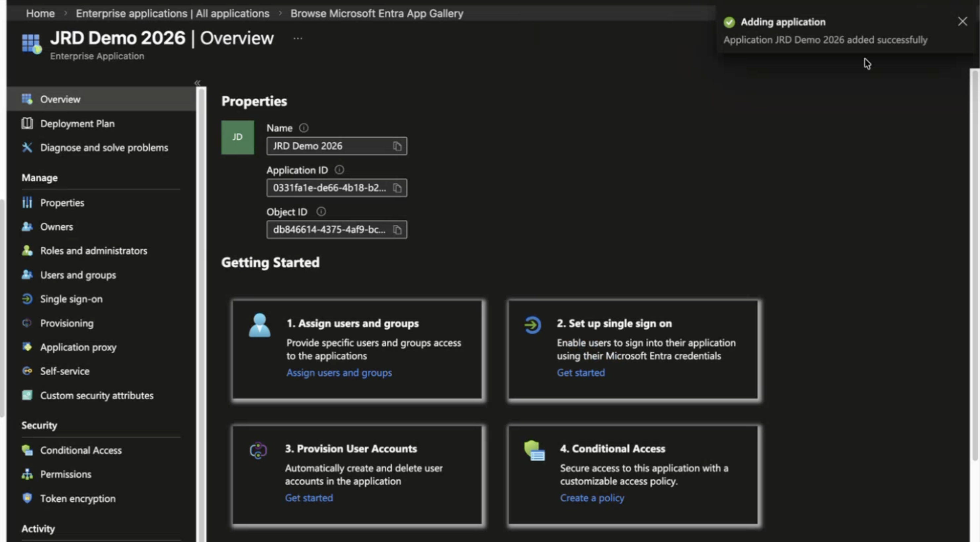Screen dimensions: 980x542
Task: Click Get started under Set up single sign on
Action: click(581, 373)
